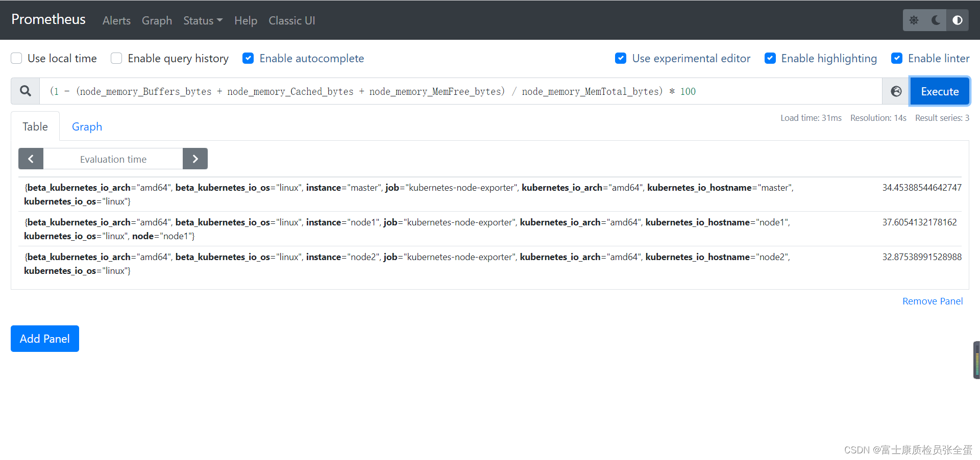Toggle Use local time checkbox
The width and height of the screenshot is (980, 460).
pyautogui.click(x=17, y=58)
